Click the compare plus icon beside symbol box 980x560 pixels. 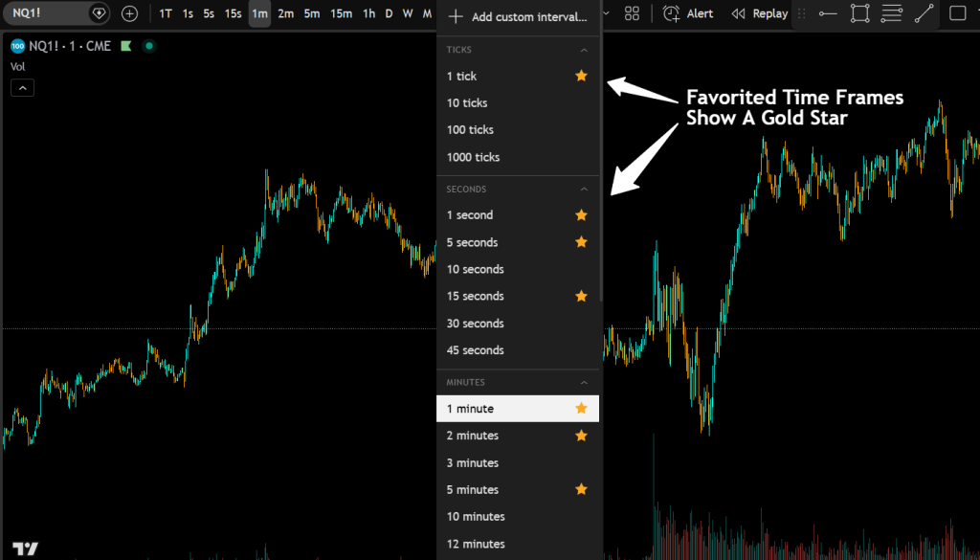pos(127,13)
